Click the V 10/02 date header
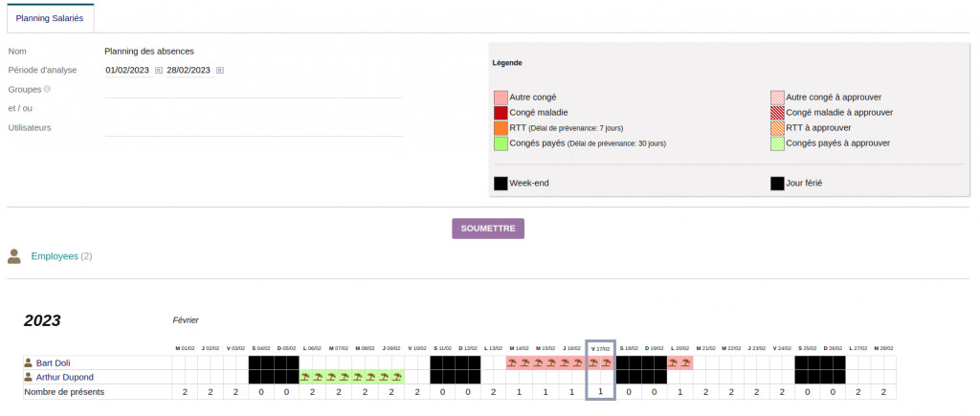 pos(417,348)
